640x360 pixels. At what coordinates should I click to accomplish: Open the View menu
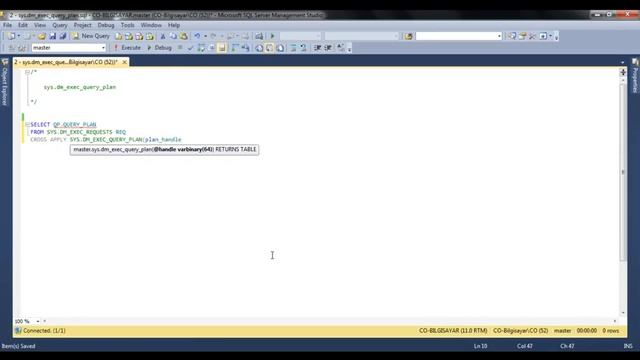(40, 25)
